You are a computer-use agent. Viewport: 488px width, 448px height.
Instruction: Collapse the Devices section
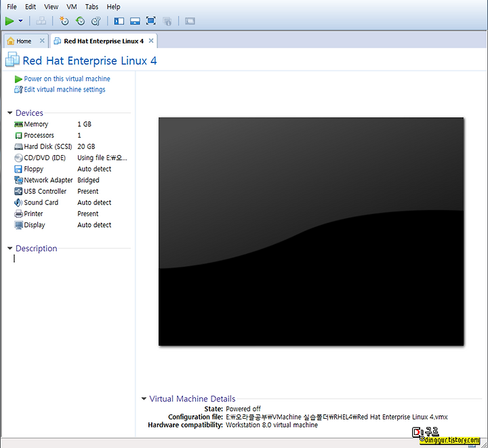[x=10, y=113]
